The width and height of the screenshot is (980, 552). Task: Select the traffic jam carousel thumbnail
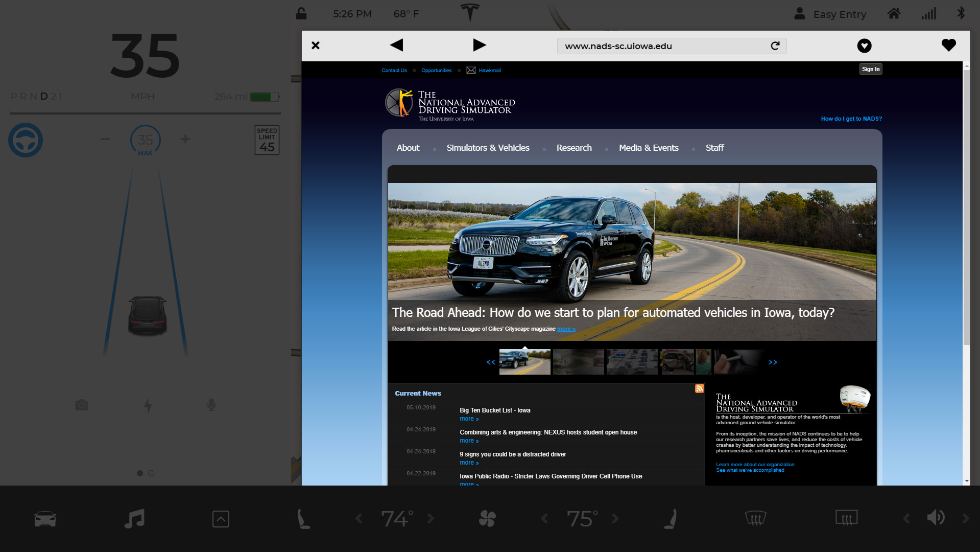tap(632, 362)
